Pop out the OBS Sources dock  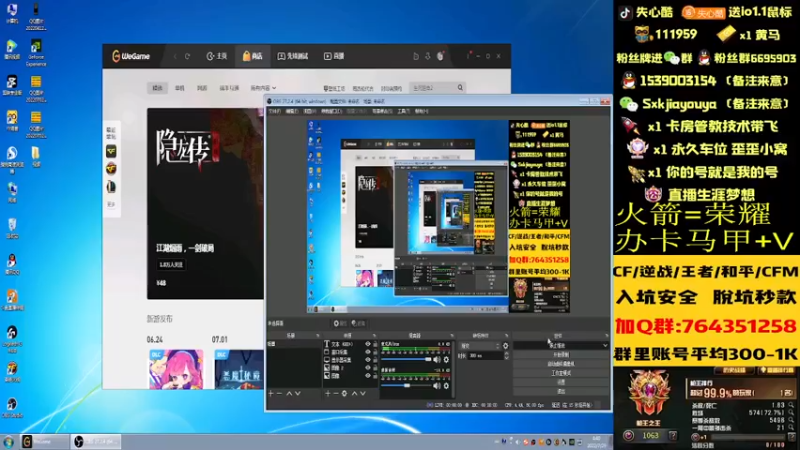point(374,336)
